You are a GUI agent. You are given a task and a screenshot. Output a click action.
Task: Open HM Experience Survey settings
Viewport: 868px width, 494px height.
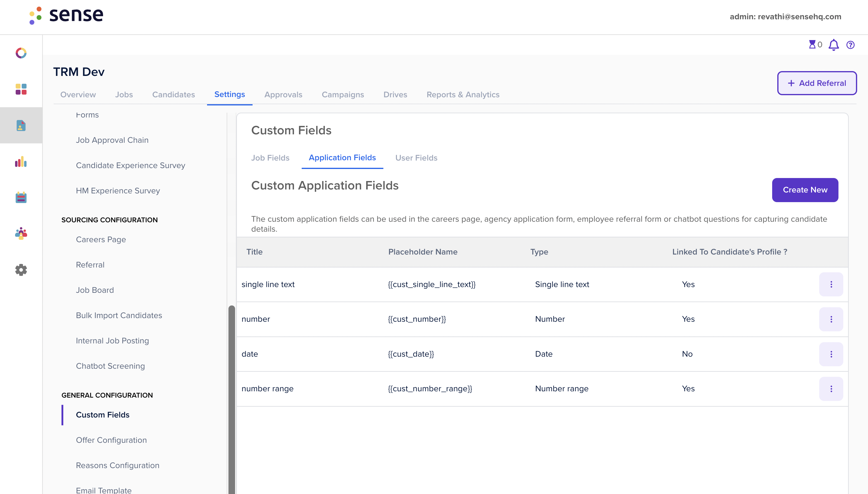tap(118, 191)
